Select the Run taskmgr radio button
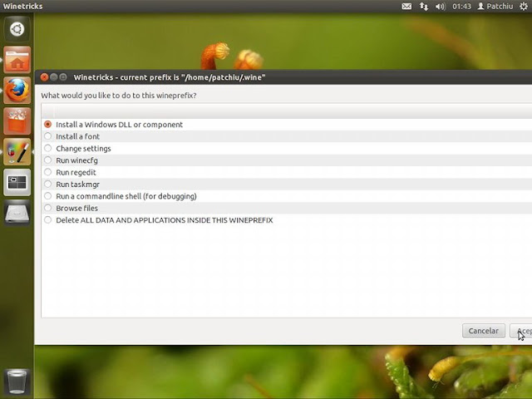This screenshot has width=532, height=399. [47, 184]
